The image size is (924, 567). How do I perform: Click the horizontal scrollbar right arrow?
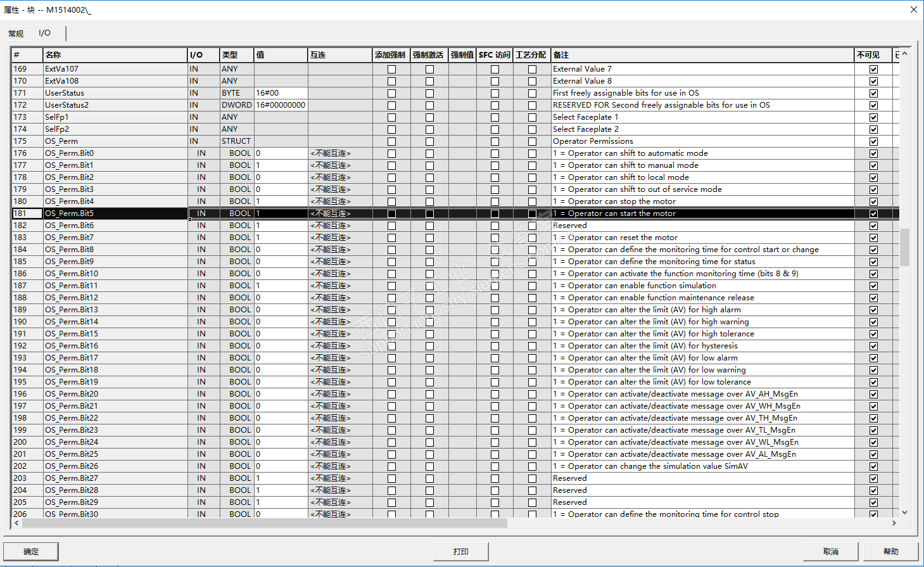point(894,523)
